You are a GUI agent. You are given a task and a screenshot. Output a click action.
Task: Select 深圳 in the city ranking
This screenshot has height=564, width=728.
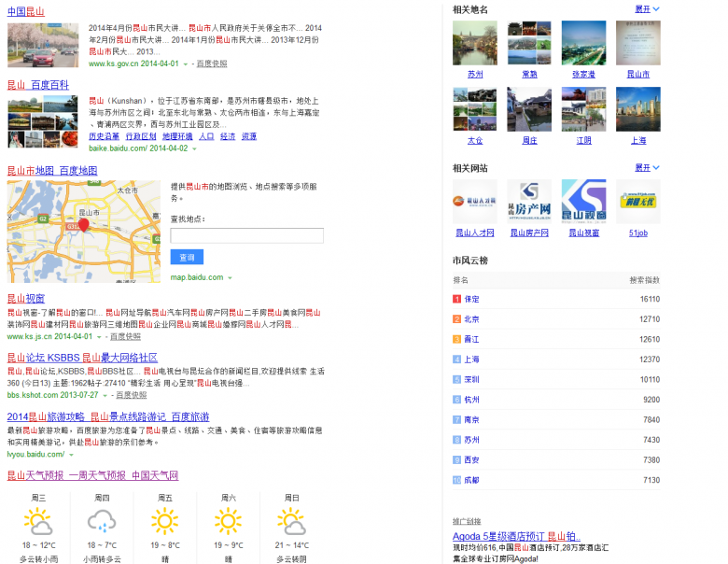(471, 379)
